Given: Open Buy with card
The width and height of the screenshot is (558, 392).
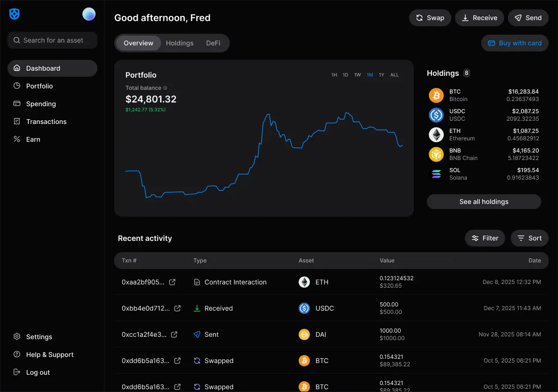Looking at the screenshot, I should (514, 43).
